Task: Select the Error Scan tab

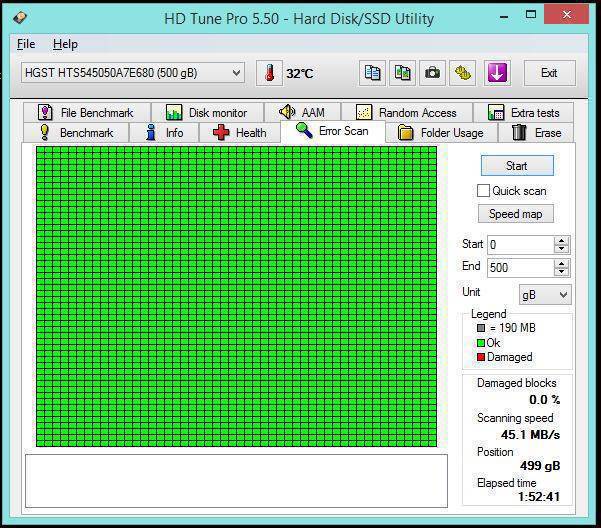Action: click(333, 131)
